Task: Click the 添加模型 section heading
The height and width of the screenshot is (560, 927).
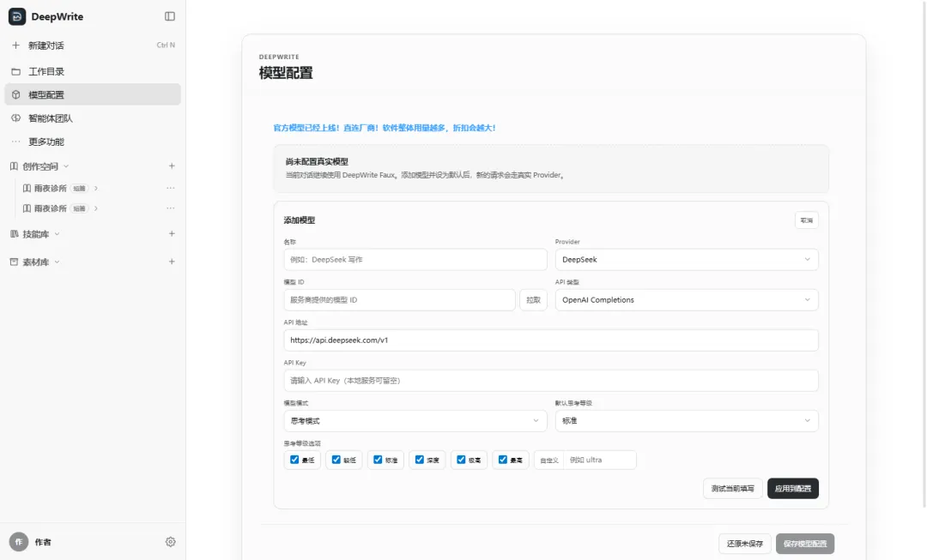Action: click(x=300, y=220)
